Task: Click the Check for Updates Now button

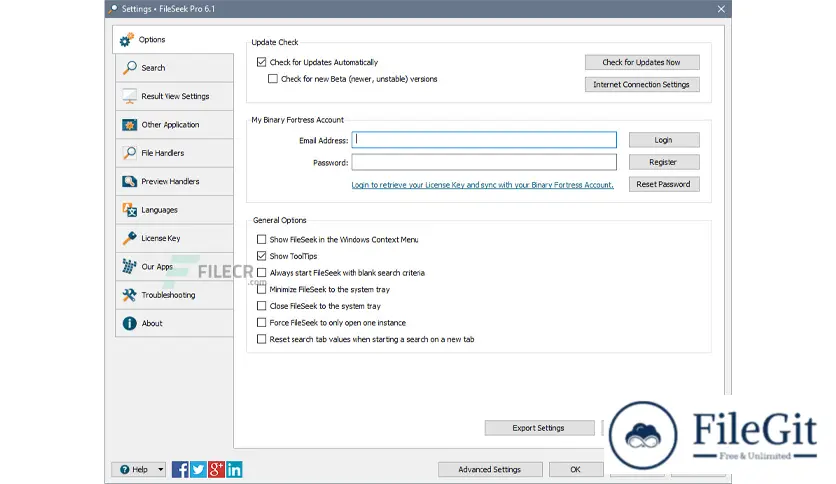Action: click(x=641, y=62)
